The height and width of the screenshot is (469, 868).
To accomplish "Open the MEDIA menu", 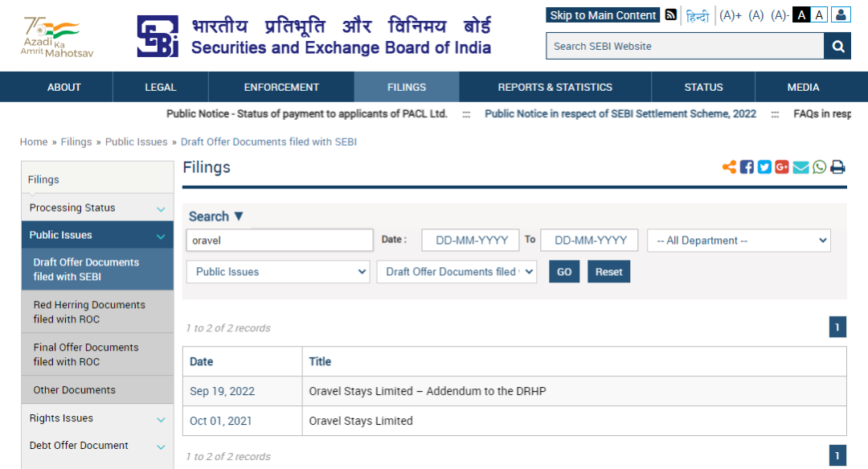I will [803, 87].
